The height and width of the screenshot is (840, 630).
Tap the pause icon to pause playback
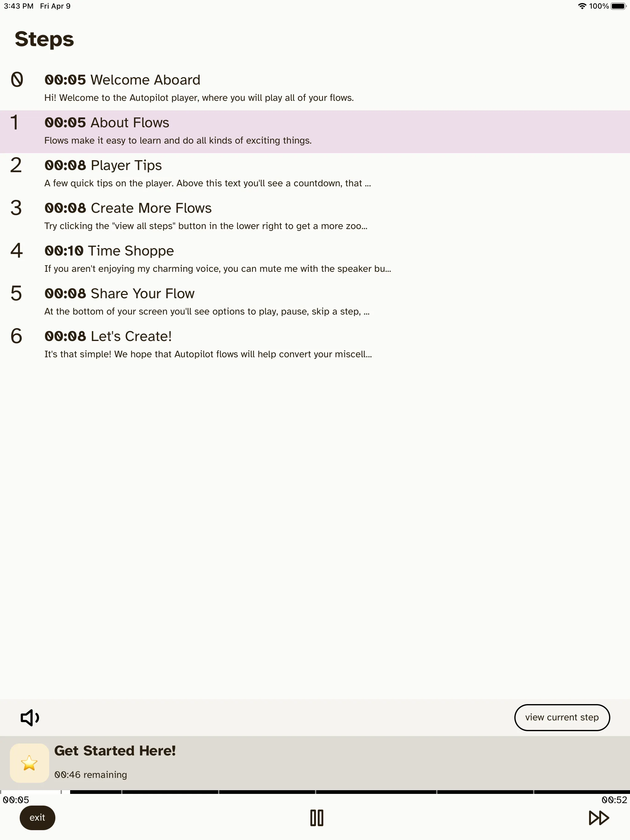(x=316, y=816)
